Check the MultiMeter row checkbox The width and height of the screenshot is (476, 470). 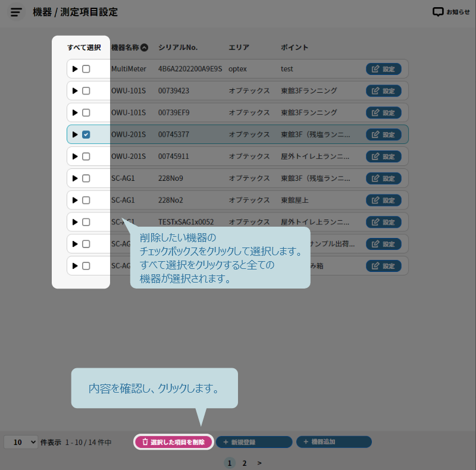[x=86, y=69]
